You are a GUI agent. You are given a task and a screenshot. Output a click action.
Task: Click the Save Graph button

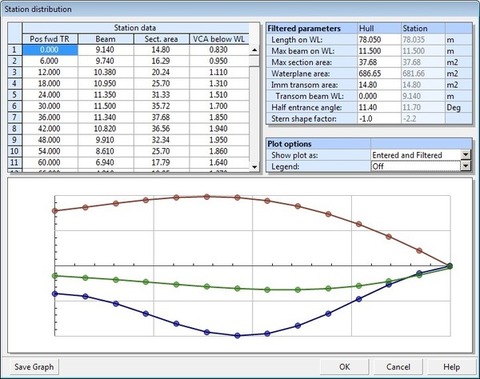pyautogui.click(x=34, y=367)
